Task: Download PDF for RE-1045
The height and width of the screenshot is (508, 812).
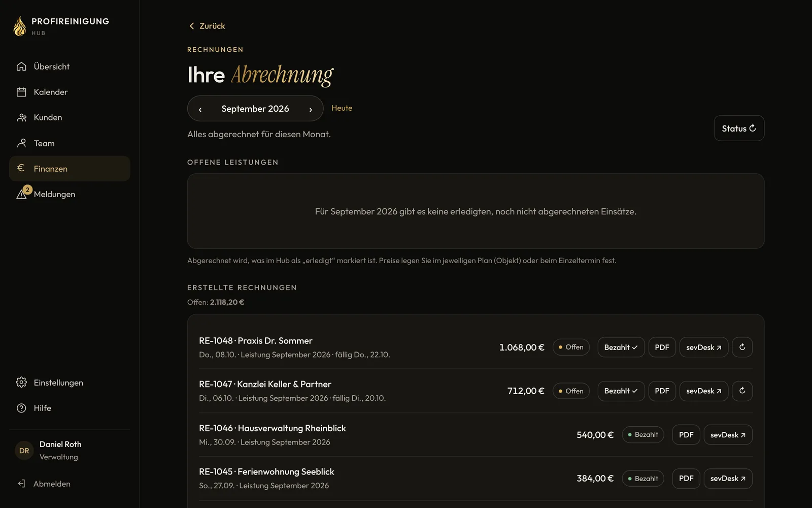Action: 686,479
